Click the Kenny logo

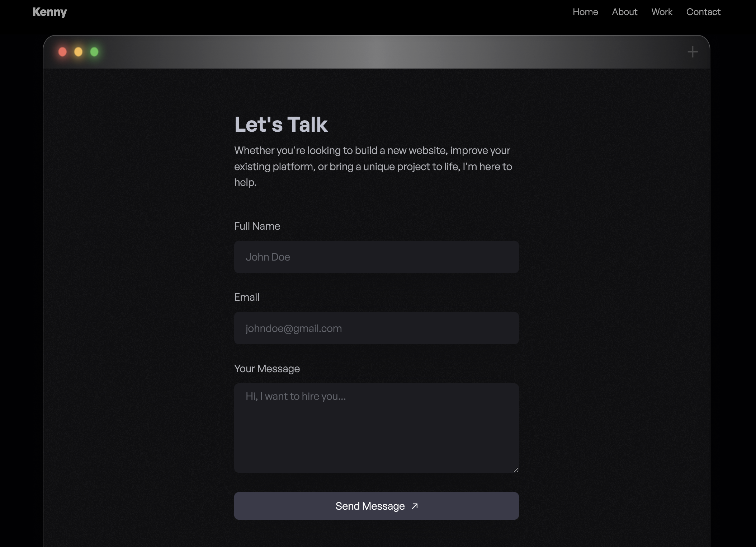(49, 12)
